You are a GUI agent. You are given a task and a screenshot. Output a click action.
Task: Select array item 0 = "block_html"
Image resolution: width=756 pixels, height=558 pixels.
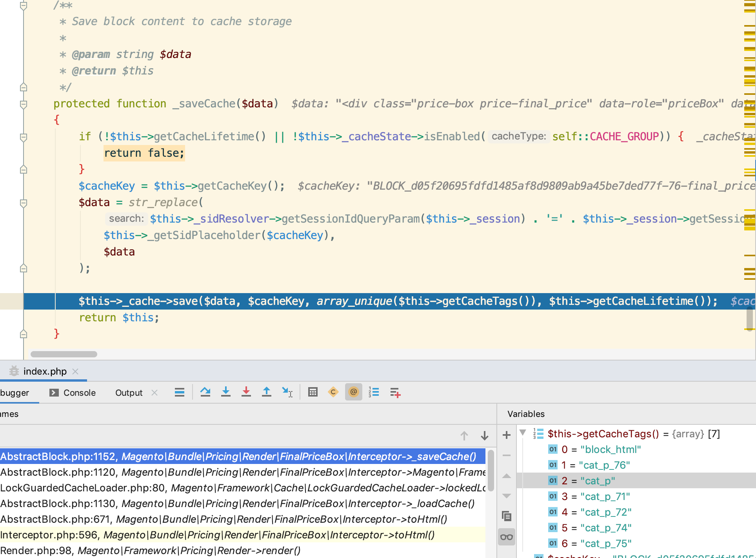click(636, 449)
